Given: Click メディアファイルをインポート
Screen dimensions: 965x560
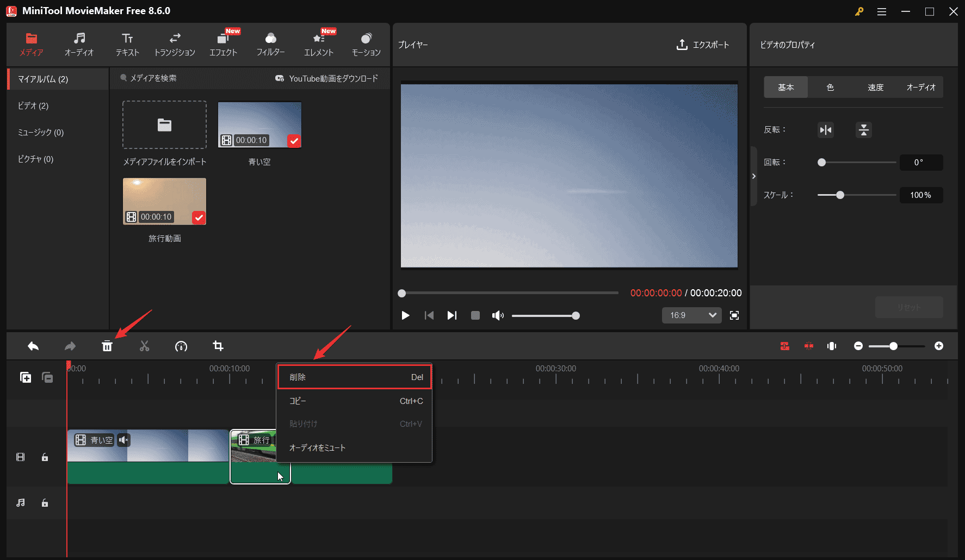Looking at the screenshot, I should coord(164,125).
